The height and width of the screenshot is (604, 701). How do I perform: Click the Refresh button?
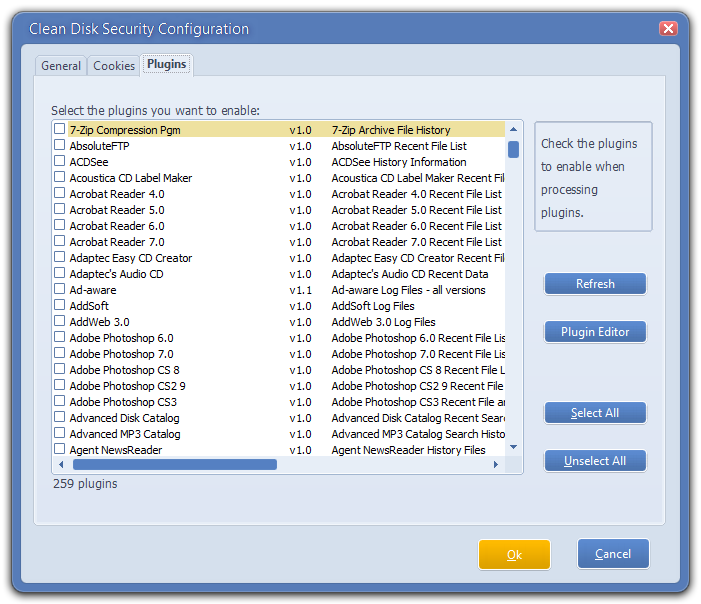595,284
